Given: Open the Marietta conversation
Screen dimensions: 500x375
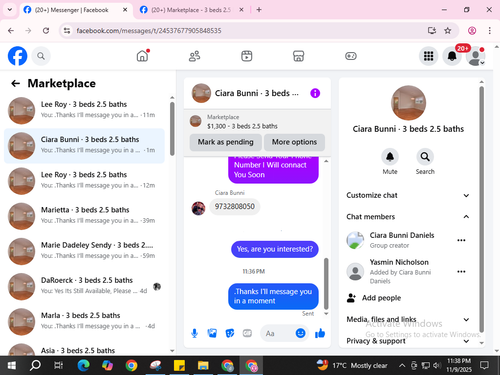Looking at the screenshot, I should point(84,215).
